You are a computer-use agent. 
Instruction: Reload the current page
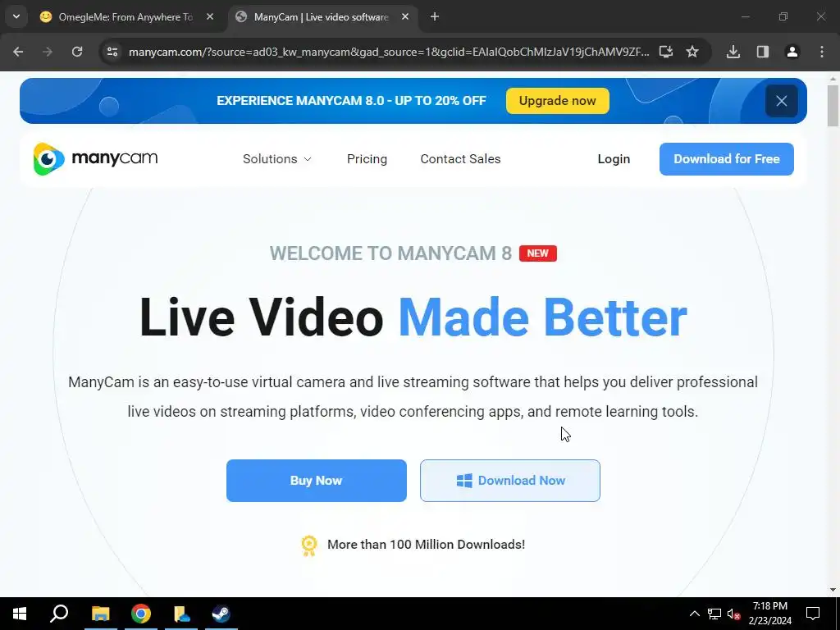(x=77, y=52)
